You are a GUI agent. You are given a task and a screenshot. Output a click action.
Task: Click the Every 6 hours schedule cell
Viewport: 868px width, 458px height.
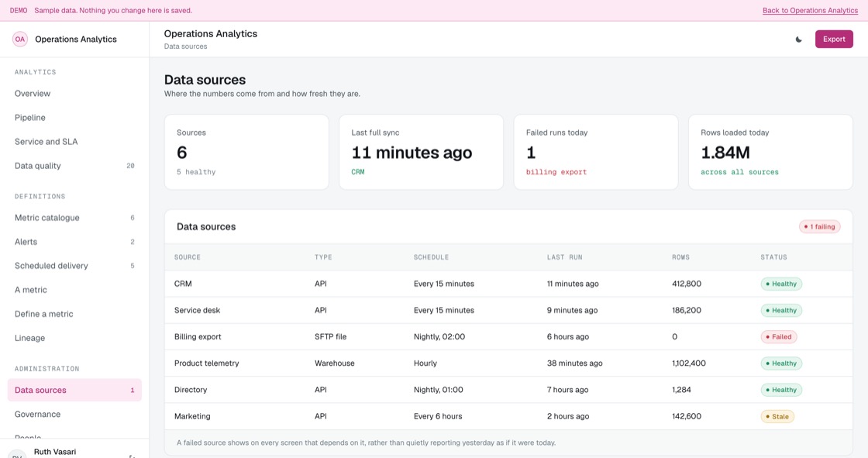coord(437,416)
